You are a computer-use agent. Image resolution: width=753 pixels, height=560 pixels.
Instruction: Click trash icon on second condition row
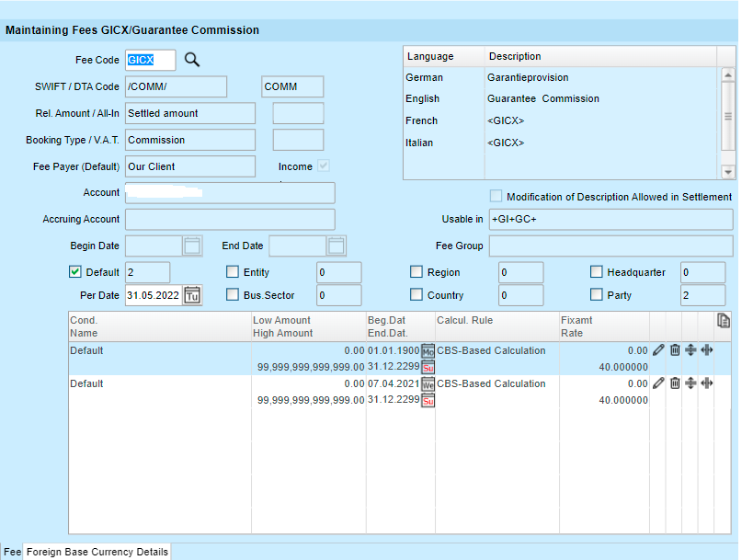click(675, 383)
